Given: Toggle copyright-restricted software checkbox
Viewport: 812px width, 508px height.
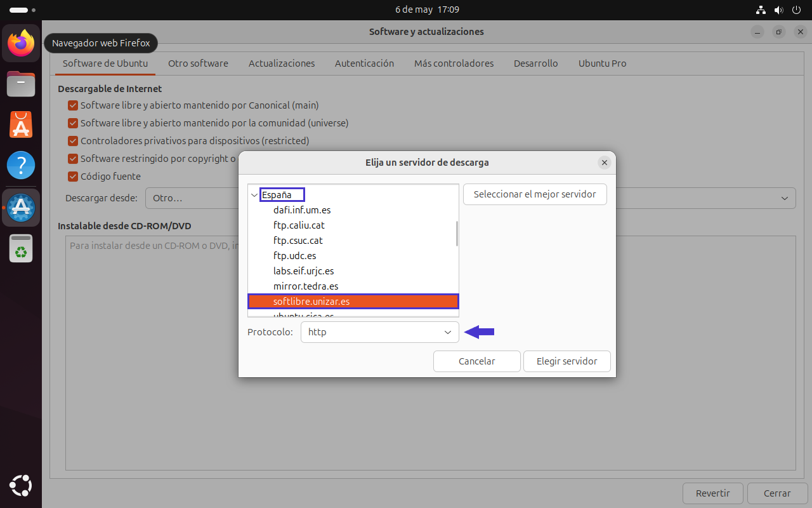Looking at the screenshot, I should click(73, 159).
